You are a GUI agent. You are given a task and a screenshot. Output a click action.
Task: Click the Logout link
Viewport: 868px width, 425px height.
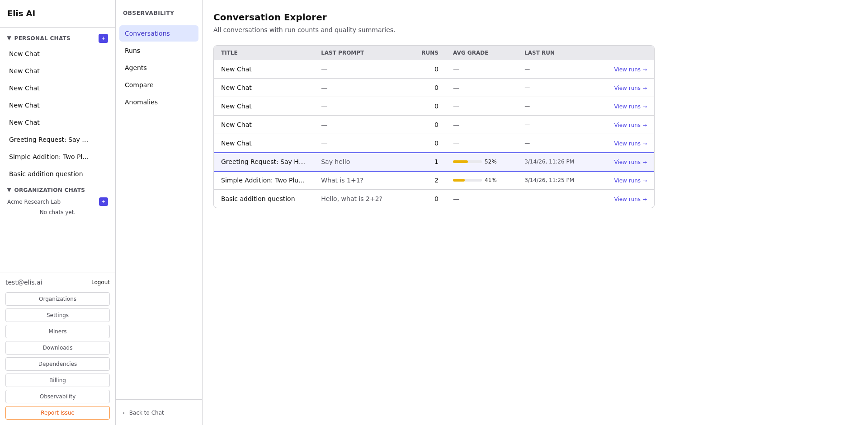tap(100, 282)
